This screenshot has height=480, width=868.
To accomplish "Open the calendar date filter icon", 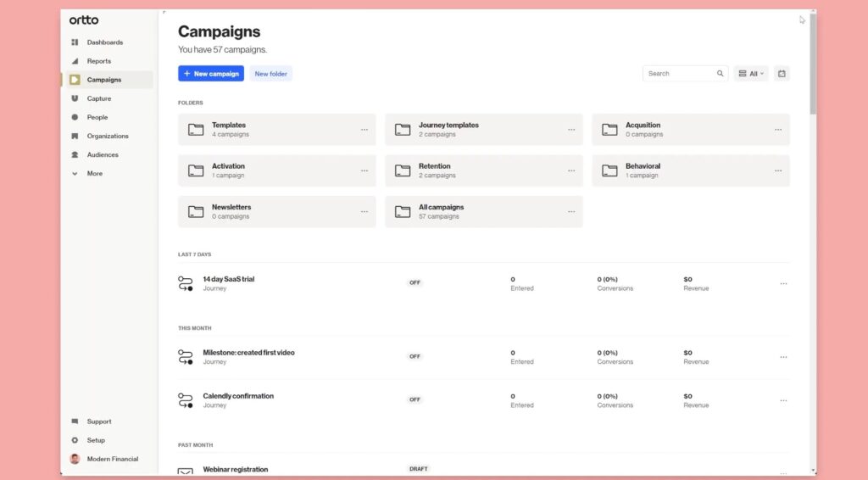I will click(781, 74).
